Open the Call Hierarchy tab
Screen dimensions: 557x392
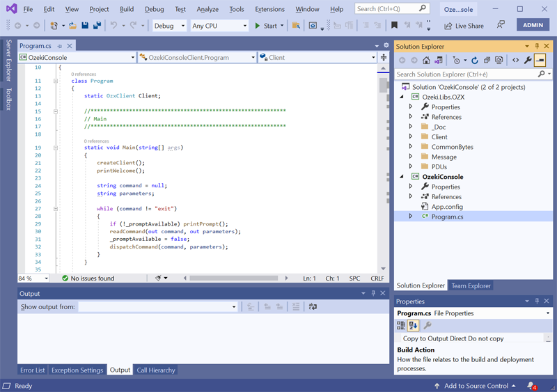156,370
